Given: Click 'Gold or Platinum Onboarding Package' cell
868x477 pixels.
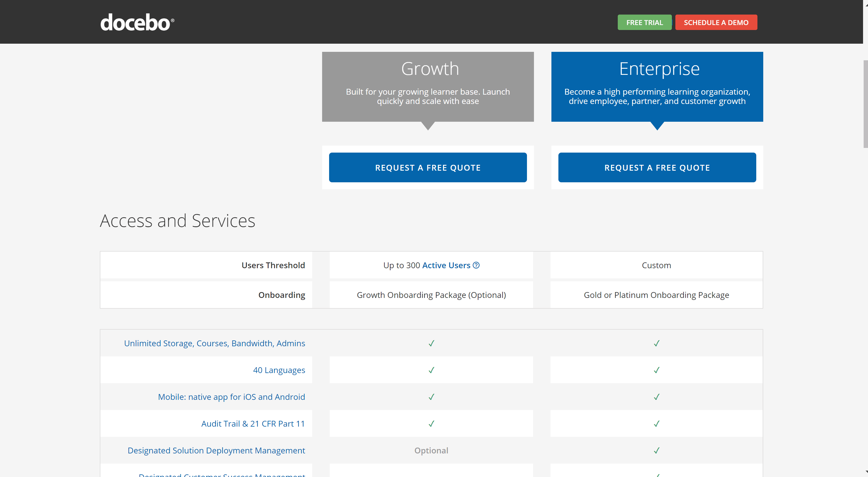Looking at the screenshot, I should coord(656,295).
